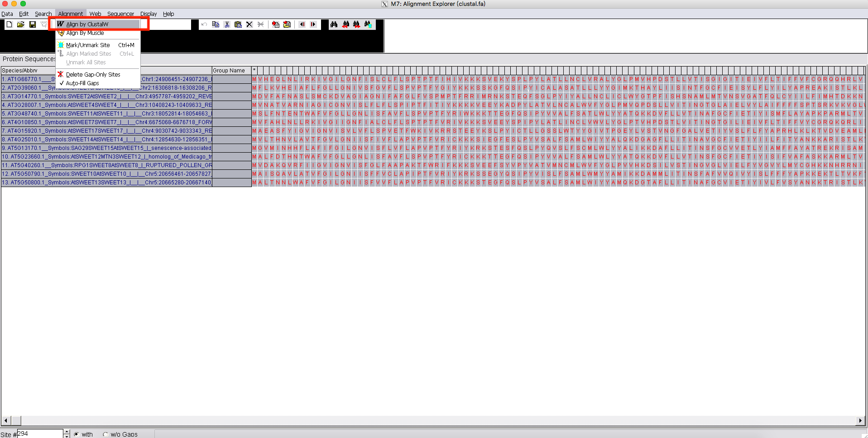Choose Align By Muscle menu entry
This screenshot has height=438, width=868.
(x=85, y=33)
